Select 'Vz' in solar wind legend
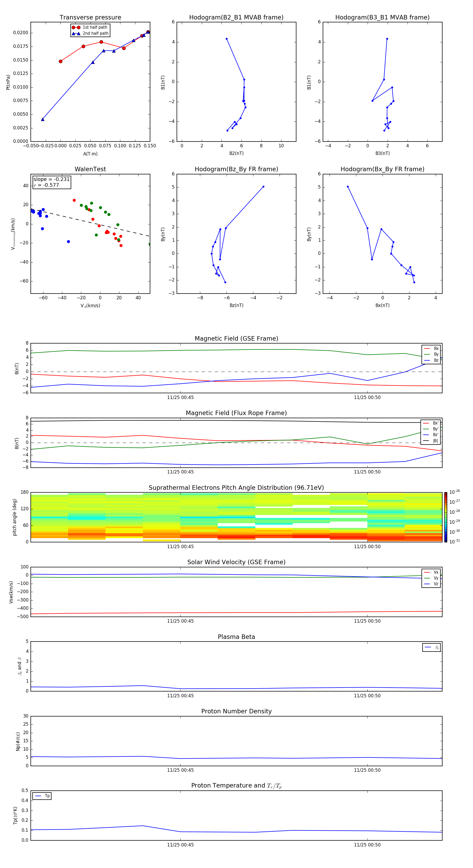473x868 pixels. pyautogui.click(x=431, y=584)
